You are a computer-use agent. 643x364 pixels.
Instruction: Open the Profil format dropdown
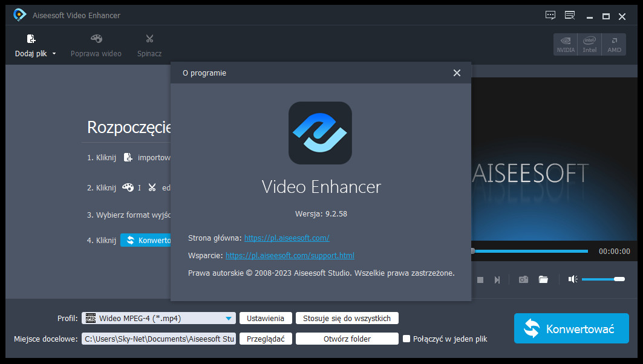(229, 319)
